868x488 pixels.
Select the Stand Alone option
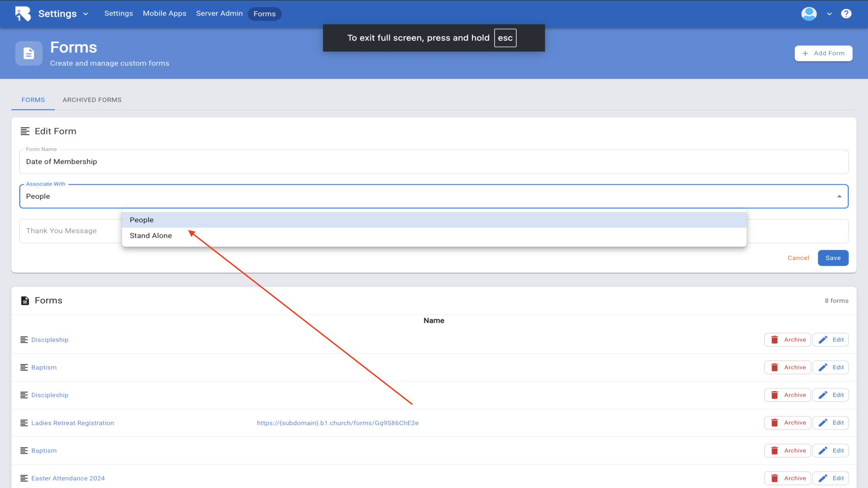[151, 236]
